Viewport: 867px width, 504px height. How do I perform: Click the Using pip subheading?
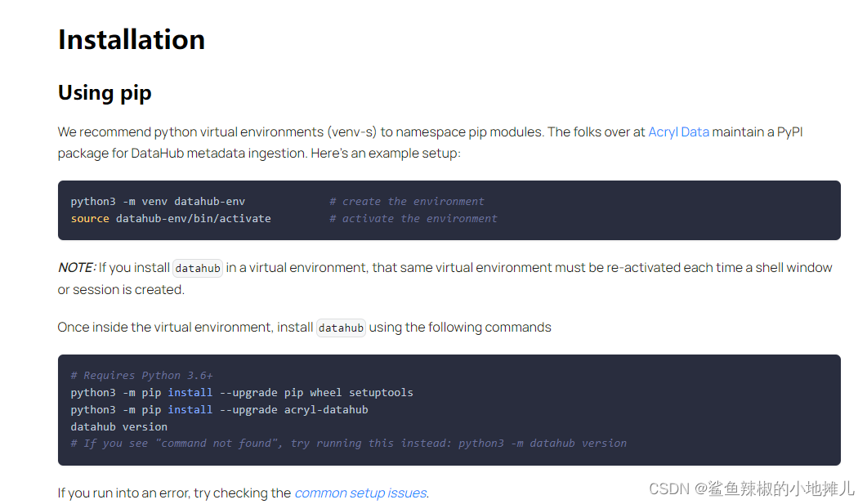pos(105,92)
